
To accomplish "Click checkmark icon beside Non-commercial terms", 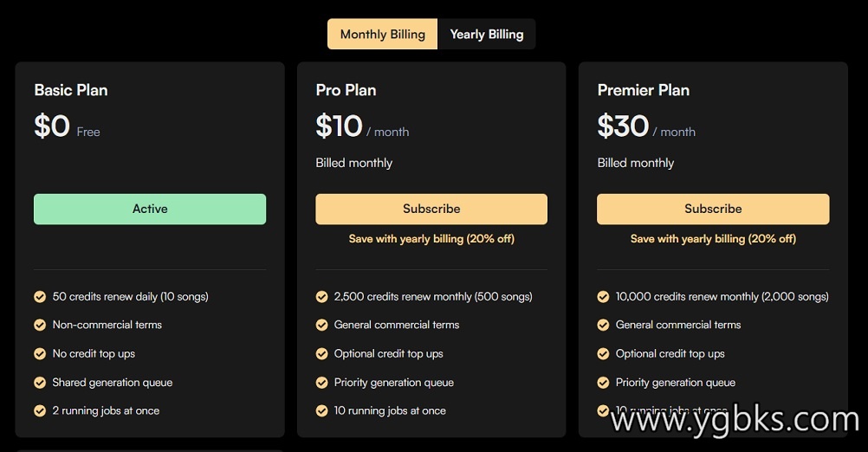I will pos(40,326).
